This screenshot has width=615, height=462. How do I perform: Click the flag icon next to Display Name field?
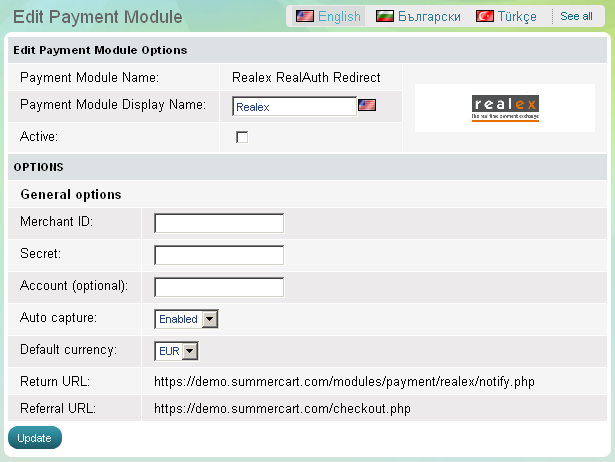click(x=367, y=105)
